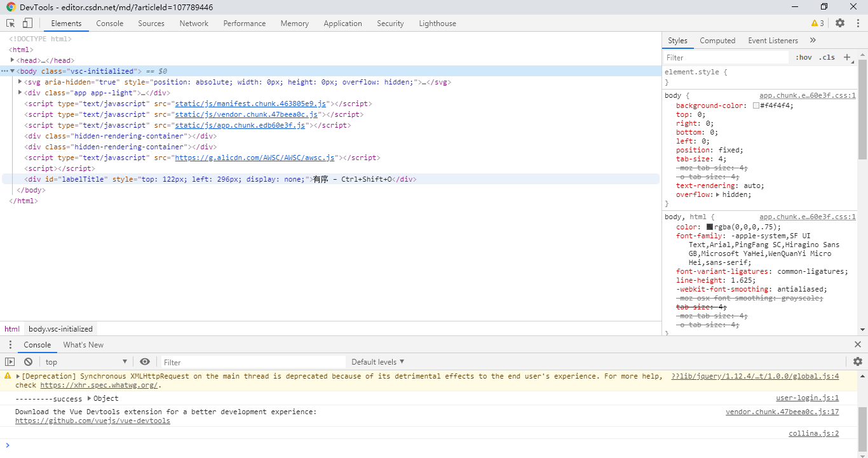Expand the overflow hidden shorthand property
This screenshot has width=868, height=458.
tap(718, 194)
